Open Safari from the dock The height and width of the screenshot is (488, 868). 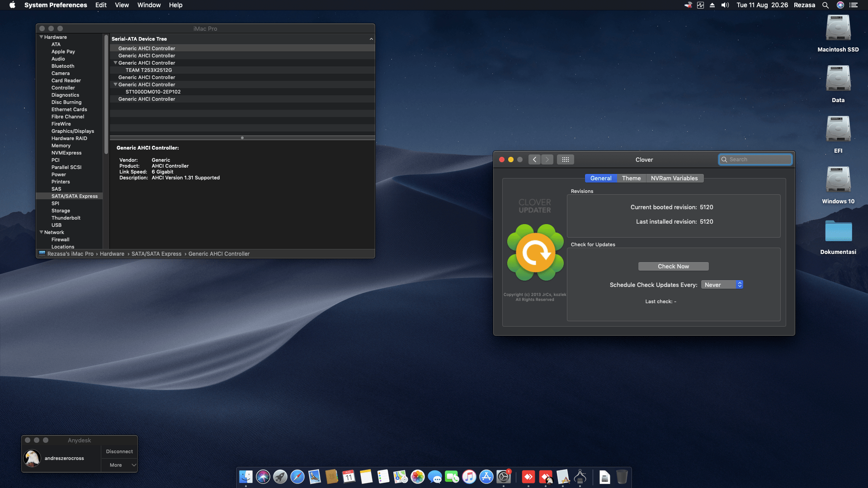coord(297,477)
